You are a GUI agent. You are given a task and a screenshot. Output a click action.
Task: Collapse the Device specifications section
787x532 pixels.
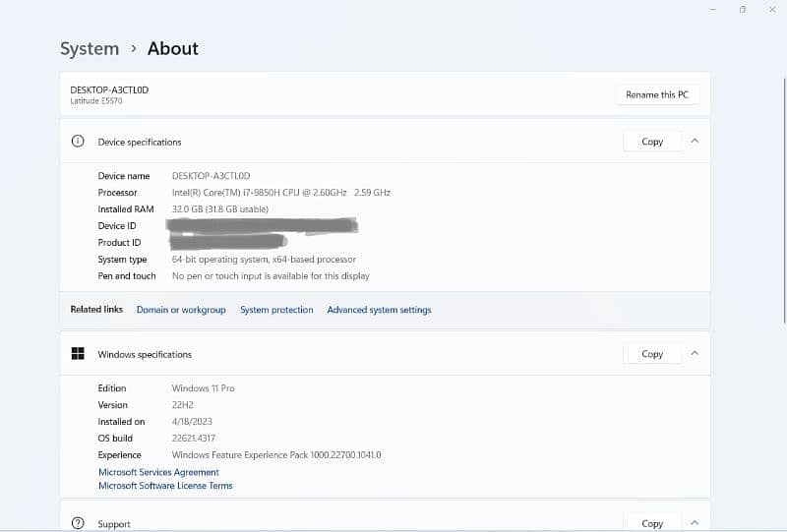[x=695, y=142]
